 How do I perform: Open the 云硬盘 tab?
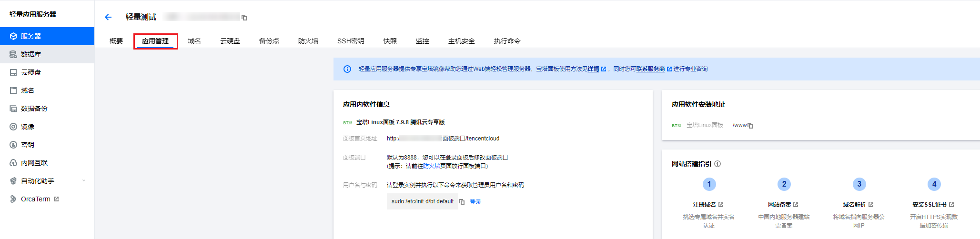[x=230, y=41]
